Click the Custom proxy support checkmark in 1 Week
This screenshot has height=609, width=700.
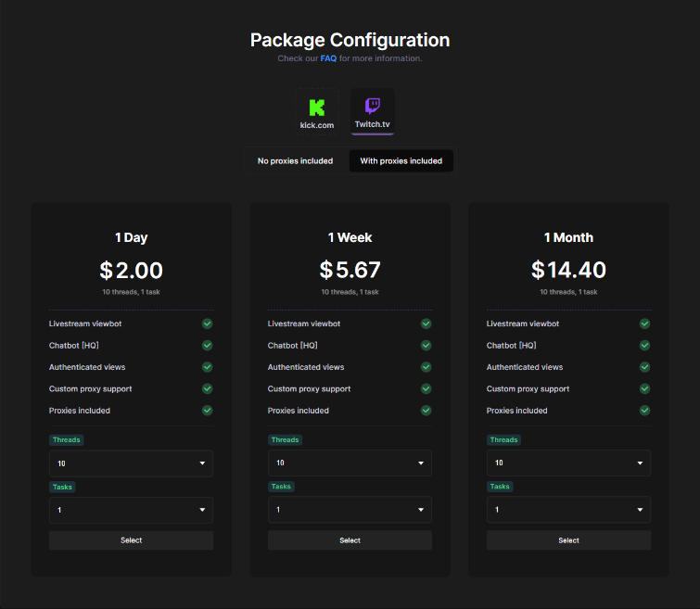pos(426,388)
